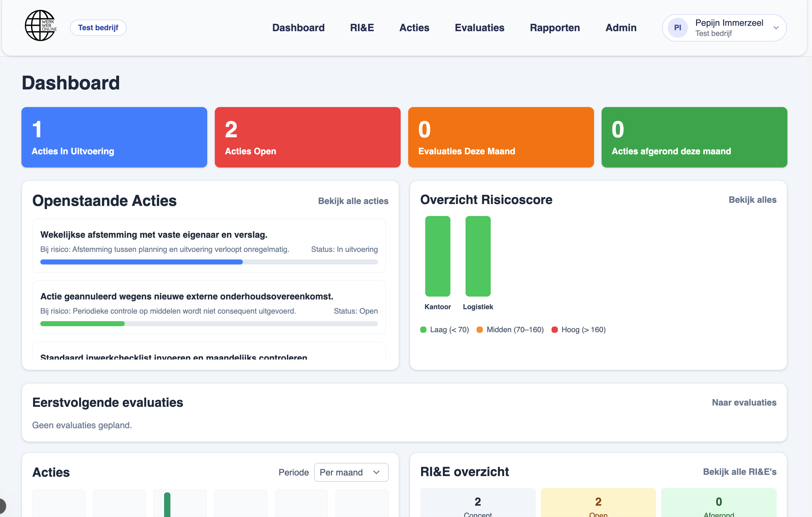Click the Kantoor chart label
This screenshot has height=517, width=812.
click(437, 307)
